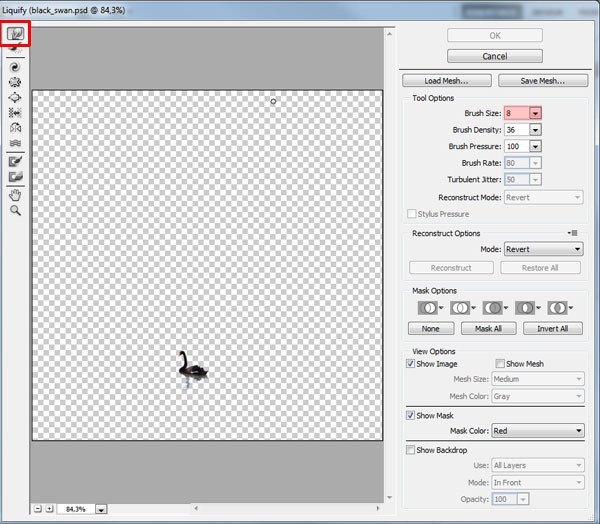Viewport: 600px width, 524px height.
Task: Click the Mask All button
Action: pos(488,328)
